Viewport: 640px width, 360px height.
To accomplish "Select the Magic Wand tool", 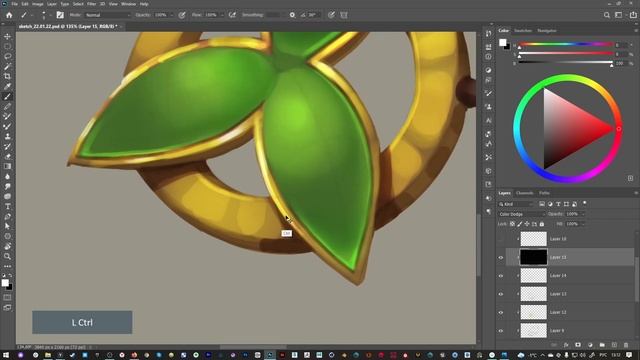I will 7,66.
